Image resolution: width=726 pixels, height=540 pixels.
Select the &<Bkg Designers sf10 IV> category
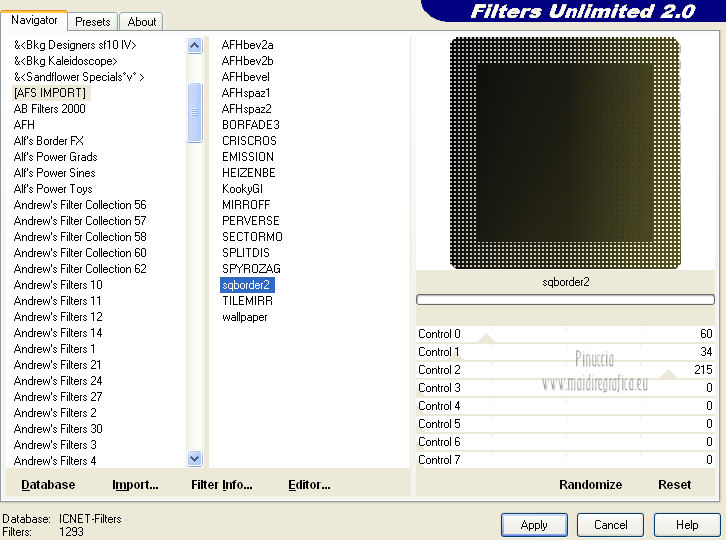point(75,45)
